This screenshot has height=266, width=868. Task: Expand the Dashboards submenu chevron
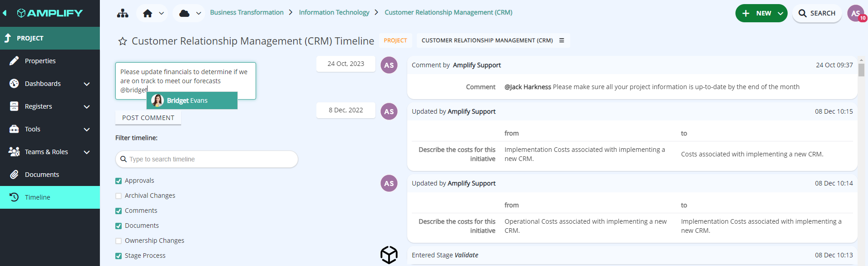click(87, 84)
